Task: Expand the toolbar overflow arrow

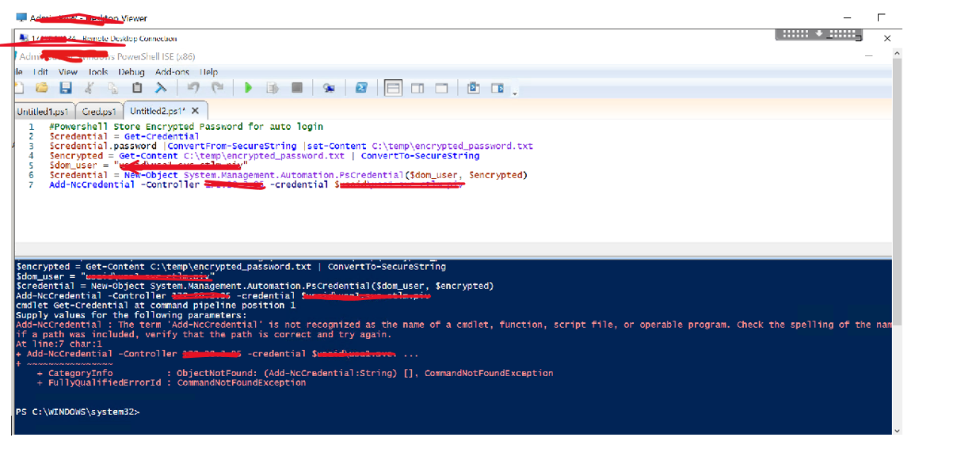Action: (515, 92)
